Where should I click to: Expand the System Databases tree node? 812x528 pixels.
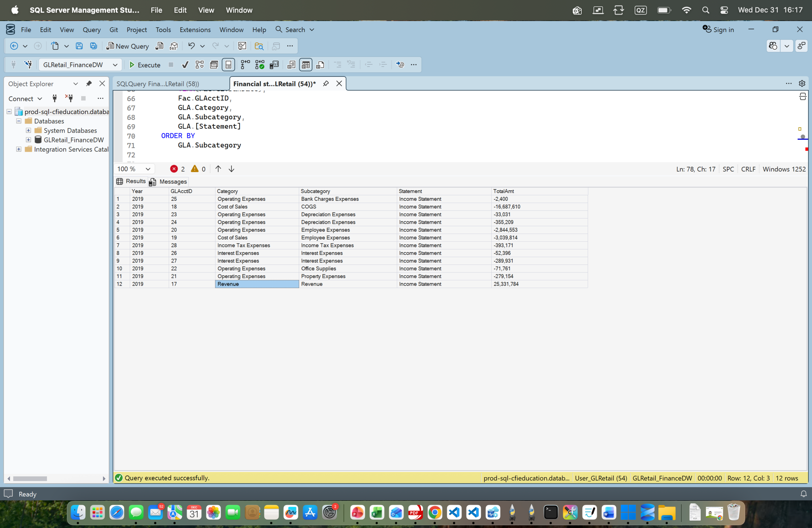(28, 130)
